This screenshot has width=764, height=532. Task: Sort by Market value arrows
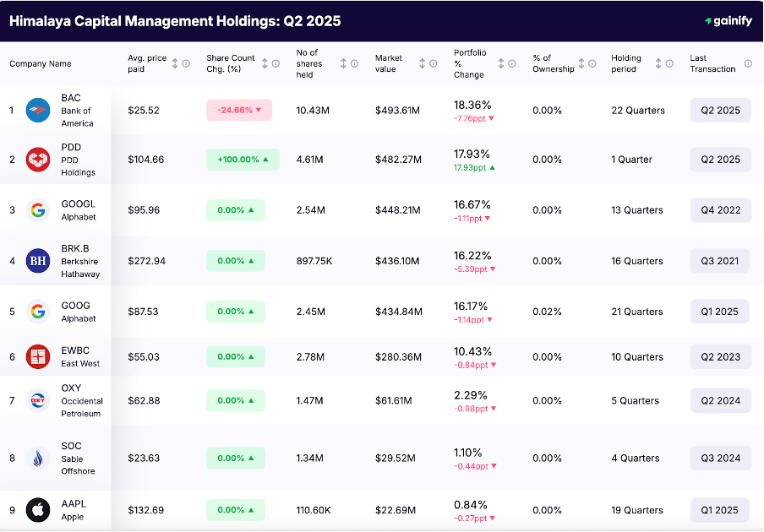[x=422, y=63]
